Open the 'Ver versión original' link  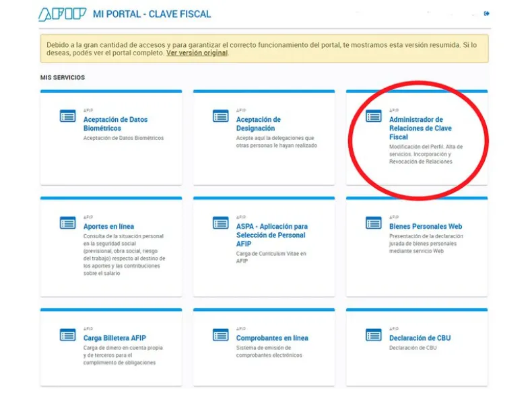pyautogui.click(x=197, y=53)
